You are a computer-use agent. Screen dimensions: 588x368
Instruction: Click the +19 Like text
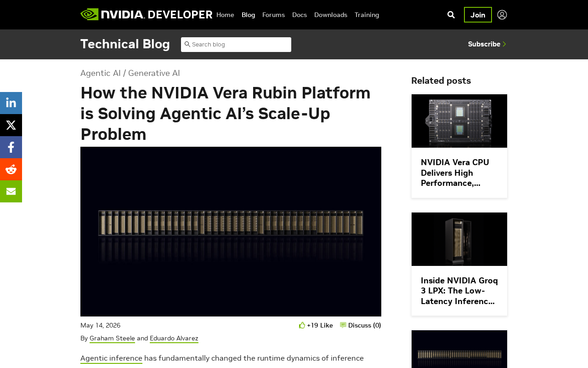point(320,325)
